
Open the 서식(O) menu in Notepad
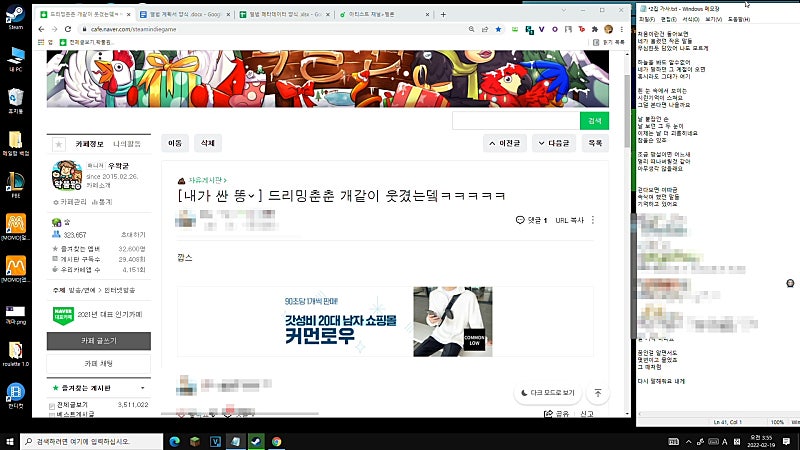690,19
